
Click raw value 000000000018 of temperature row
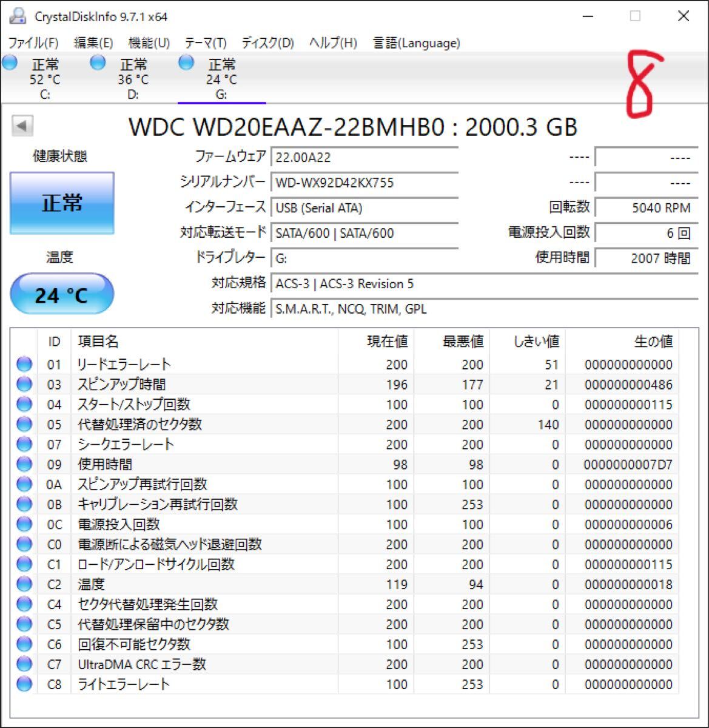628,585
